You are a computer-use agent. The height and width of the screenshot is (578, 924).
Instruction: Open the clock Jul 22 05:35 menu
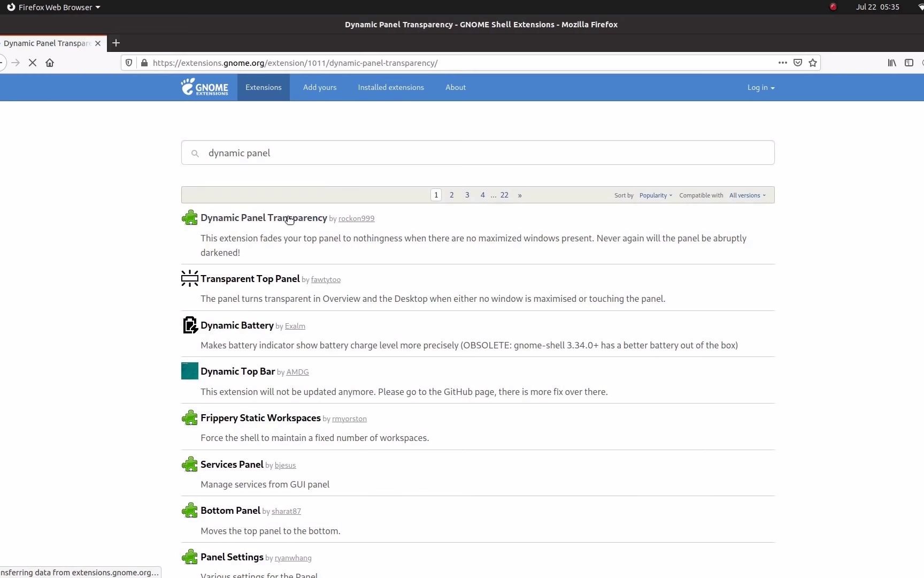tap(877, 7)
